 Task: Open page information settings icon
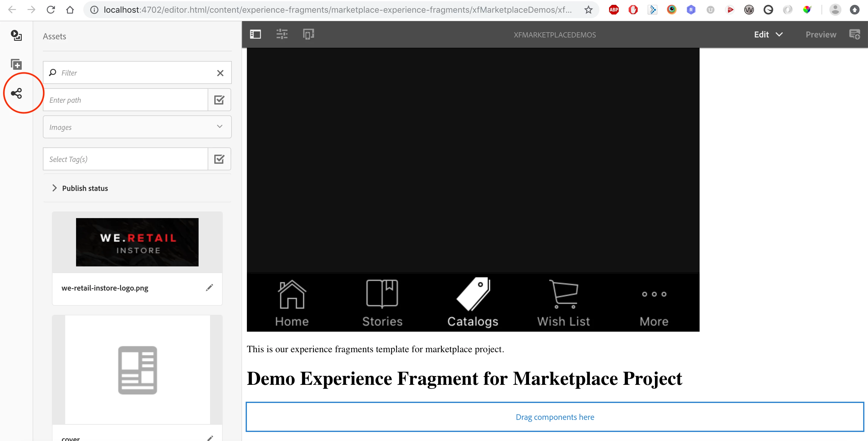coord(282,34)
